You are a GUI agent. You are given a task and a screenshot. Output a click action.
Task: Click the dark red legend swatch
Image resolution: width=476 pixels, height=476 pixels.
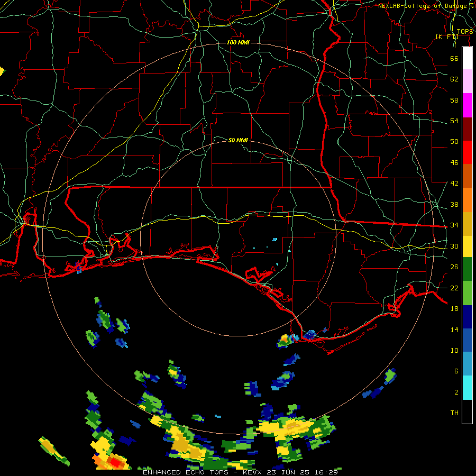467,129
